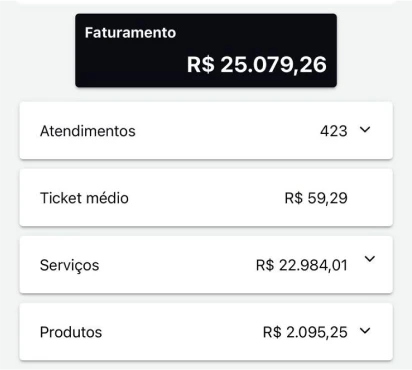
Task: Select the R$ 59,29 ticket value
Action: (x=316, y=198)
